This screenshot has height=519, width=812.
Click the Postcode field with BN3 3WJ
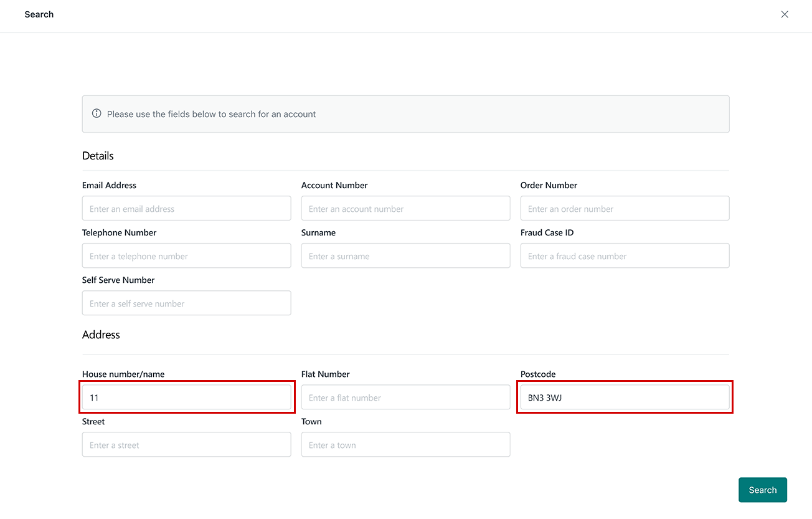pos(625,398)
